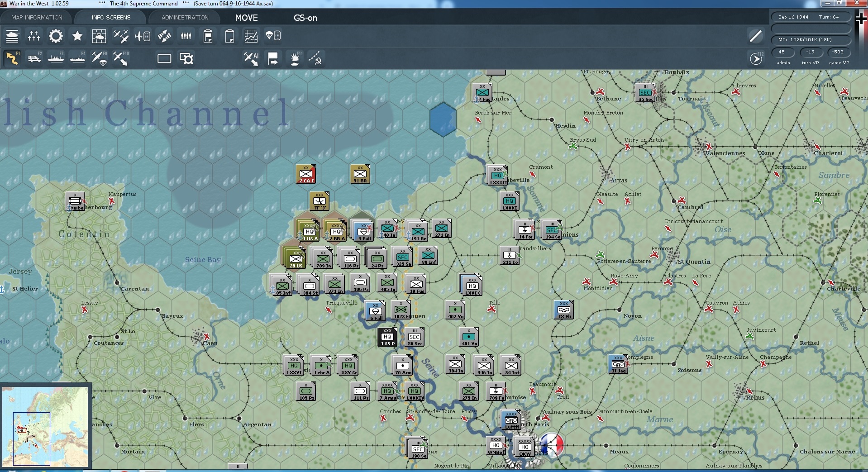Switch to the INFO SCREENS tab
The image size is (868, 472).
point(111,17)
